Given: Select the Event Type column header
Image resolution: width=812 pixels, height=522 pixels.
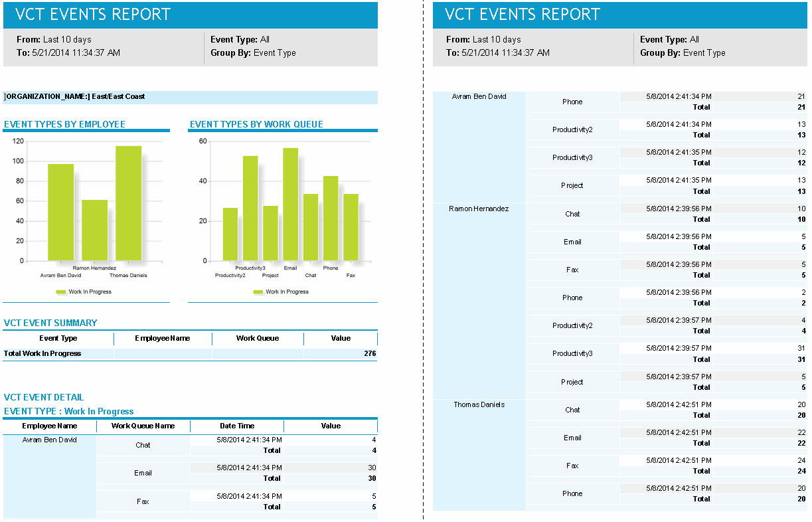Looking at the screenshot, I should pyautogui.click(x=57, y=339).
